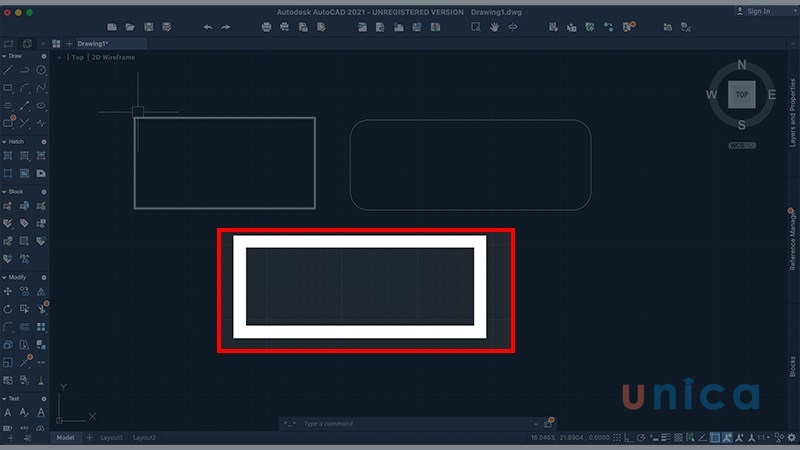Click the Open folder icon in top toolbar

130,27
